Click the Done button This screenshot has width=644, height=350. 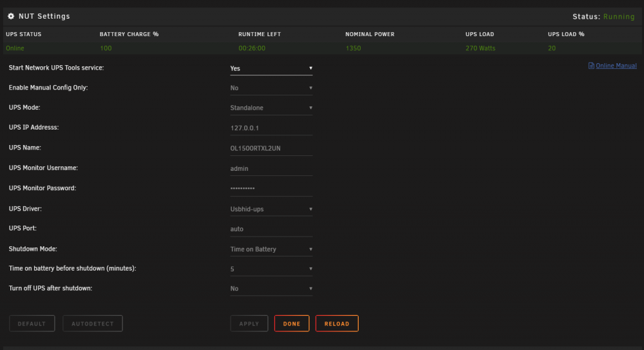click(292, 324)
